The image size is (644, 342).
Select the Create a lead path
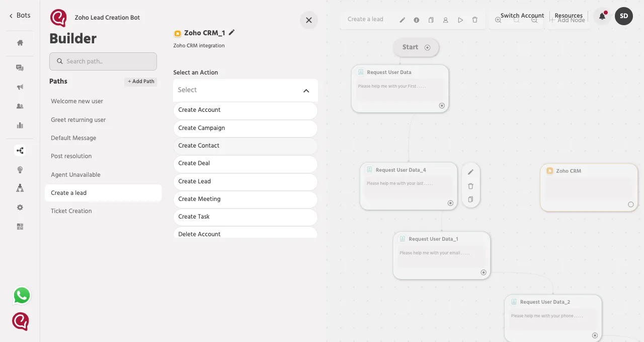103,193
